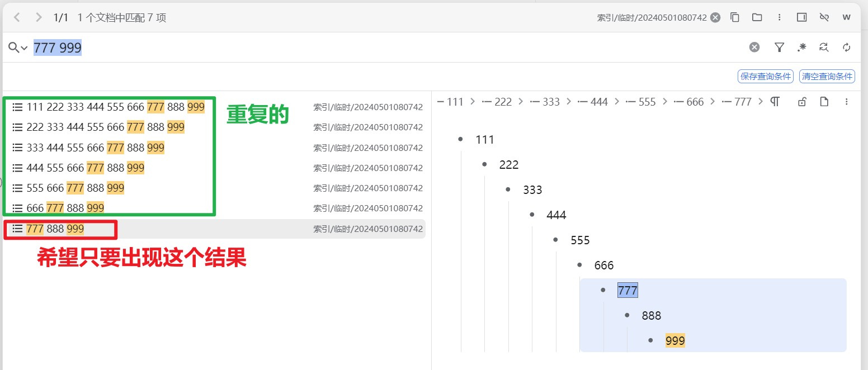Image resolution: width=868 pixels, height=370 pixels.
Task: Click the document page icon in preview
Action: point(824,102)
